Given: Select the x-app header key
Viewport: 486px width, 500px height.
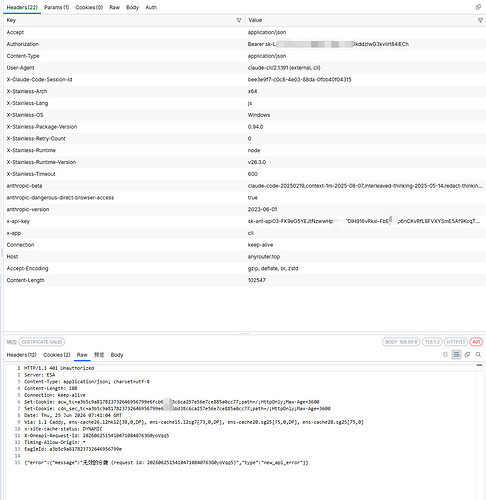Looking at the screenshot, I should coord(14,233).
